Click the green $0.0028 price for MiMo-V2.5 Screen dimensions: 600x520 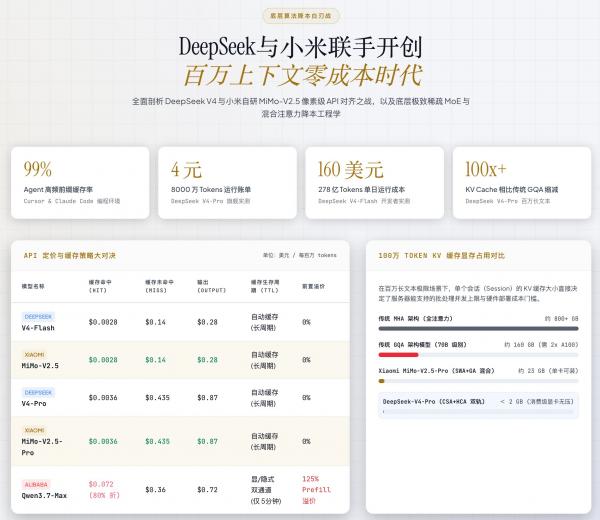[x=103, y=360]
